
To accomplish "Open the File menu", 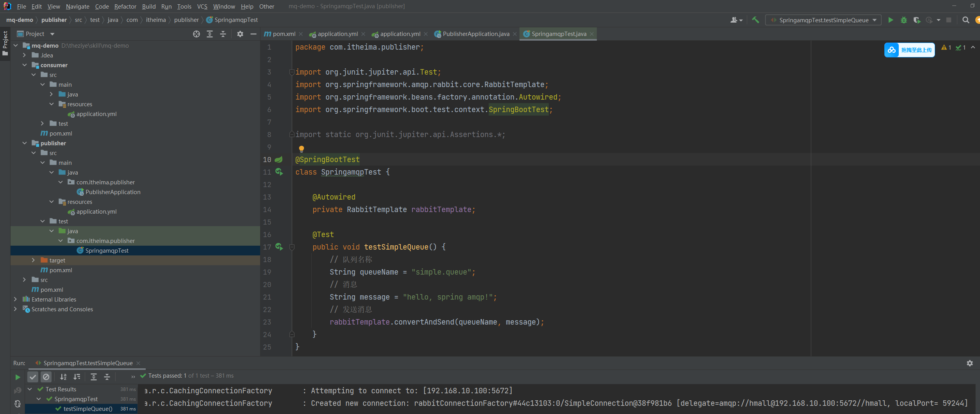I will 21,6.
